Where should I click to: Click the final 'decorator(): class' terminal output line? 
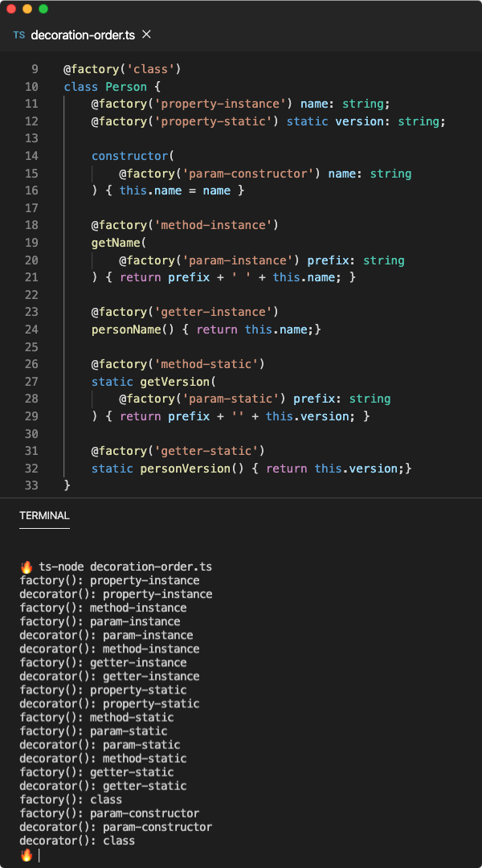pyautogui.click(x=77, y=841)
